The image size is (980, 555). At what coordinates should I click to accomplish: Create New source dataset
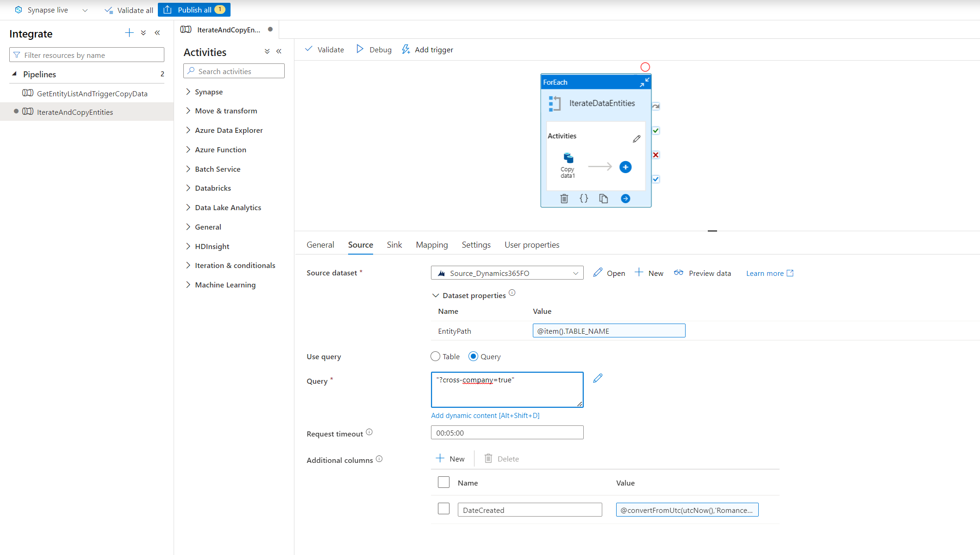click(x=649, y=273)
